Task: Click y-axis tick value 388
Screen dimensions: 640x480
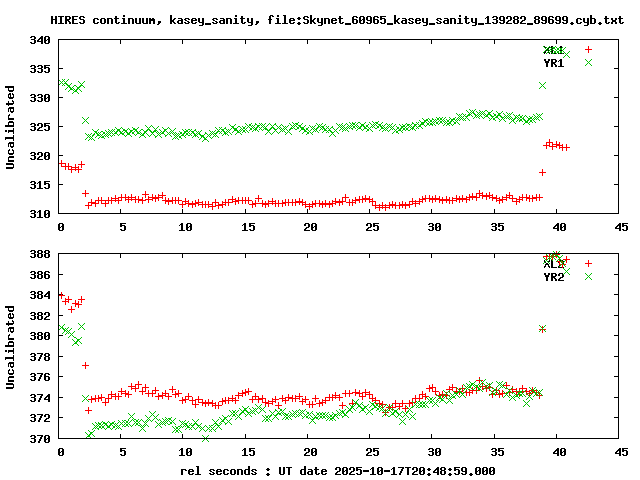Action: point(40,254)
